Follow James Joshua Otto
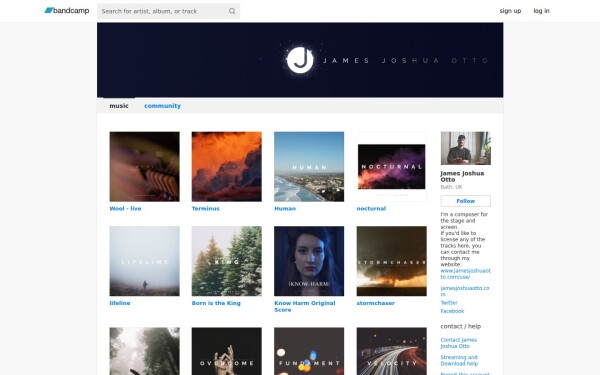The height and width of the screenshot is (375, 600). point(465,201)
